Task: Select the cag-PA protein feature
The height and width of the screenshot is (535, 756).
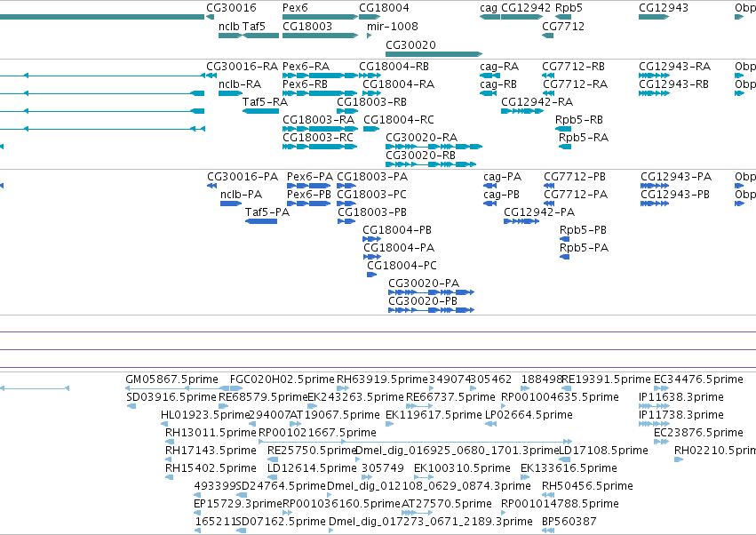Action: click(489, 186)
